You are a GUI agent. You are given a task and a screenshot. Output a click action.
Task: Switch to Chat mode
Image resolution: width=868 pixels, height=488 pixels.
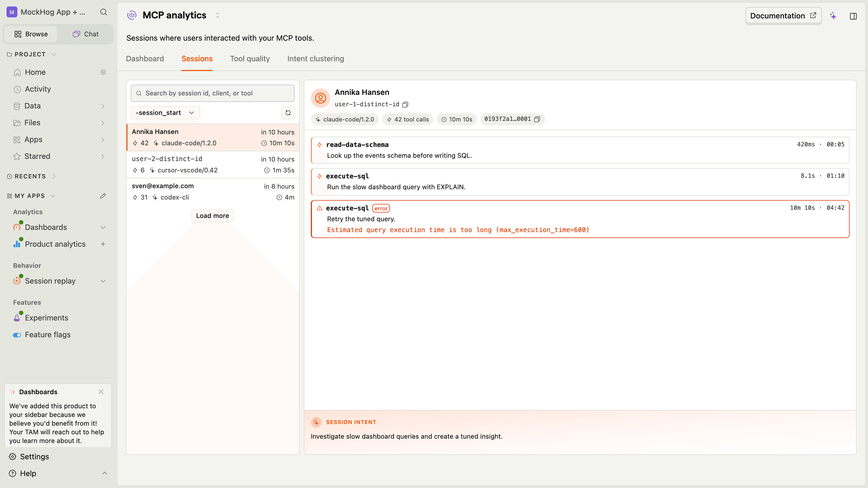(86, 34)
